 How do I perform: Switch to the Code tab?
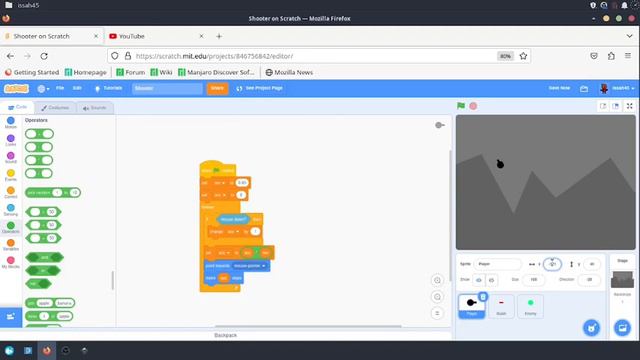click(18, 107)
